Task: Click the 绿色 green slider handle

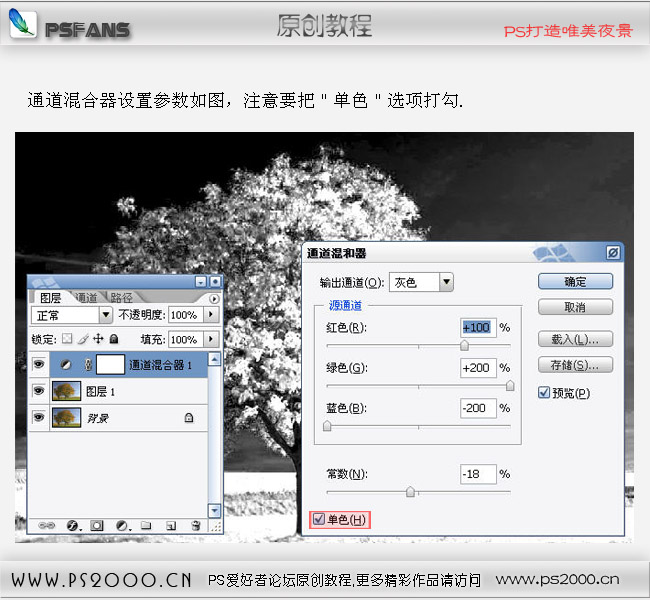Action: 510,386
